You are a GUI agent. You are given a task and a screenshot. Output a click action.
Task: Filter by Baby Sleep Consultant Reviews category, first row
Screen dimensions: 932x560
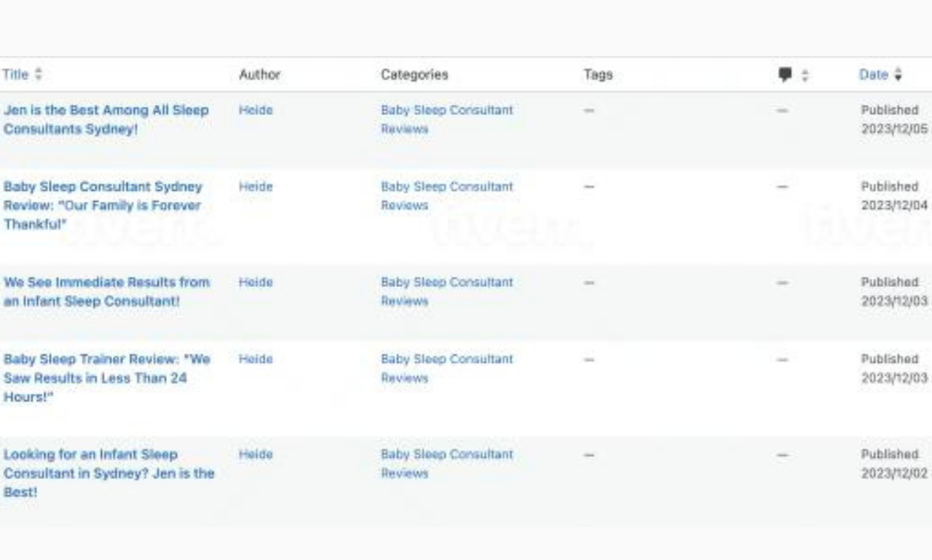[446, 119]
